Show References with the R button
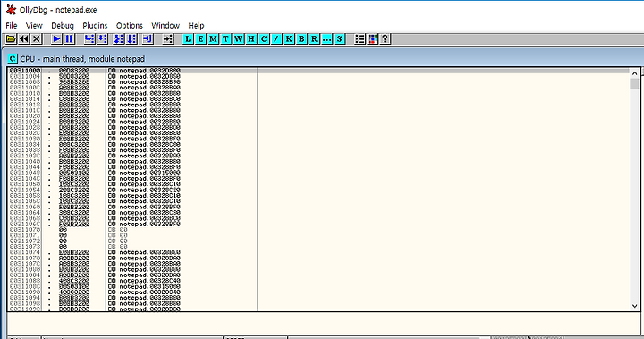 pyautogui.click(x=314, y=39)
